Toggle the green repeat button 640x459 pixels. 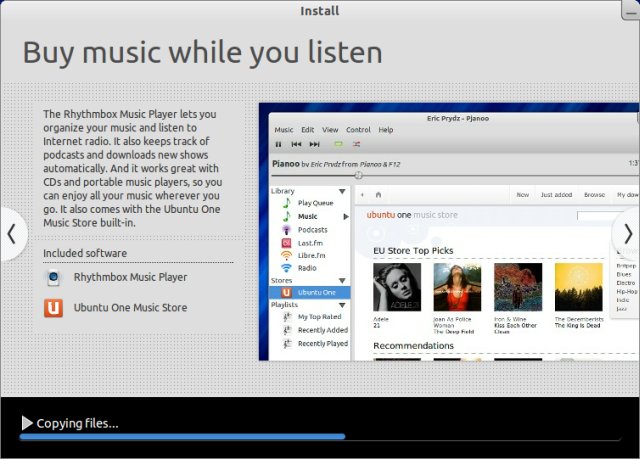pyautogui.click(x=338, y=144)
